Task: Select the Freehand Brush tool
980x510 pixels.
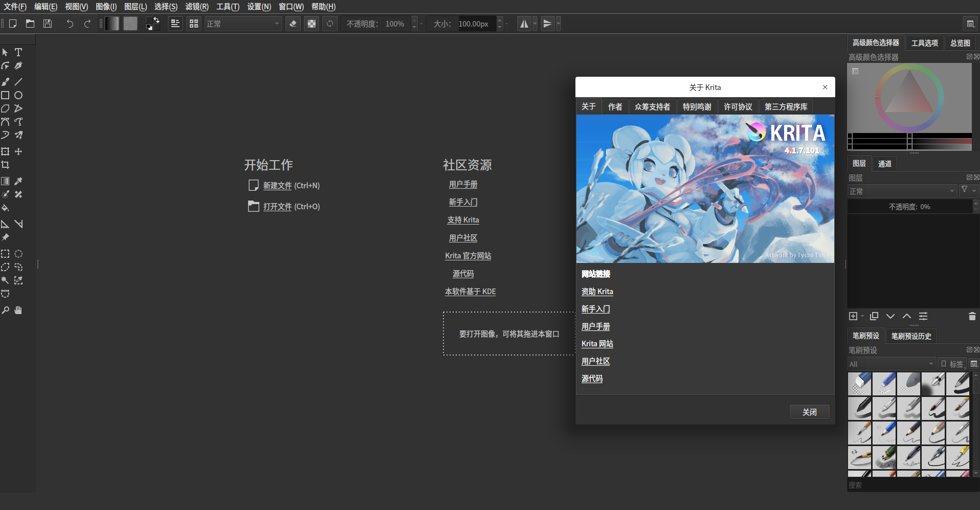Action: coord(5,82)
